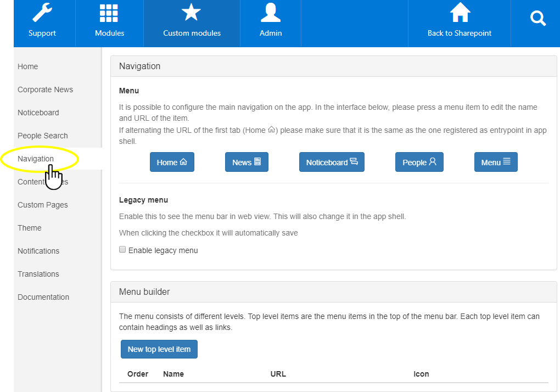
Task: Enable legacy menu checkbox
Action: tap(122, 250)
